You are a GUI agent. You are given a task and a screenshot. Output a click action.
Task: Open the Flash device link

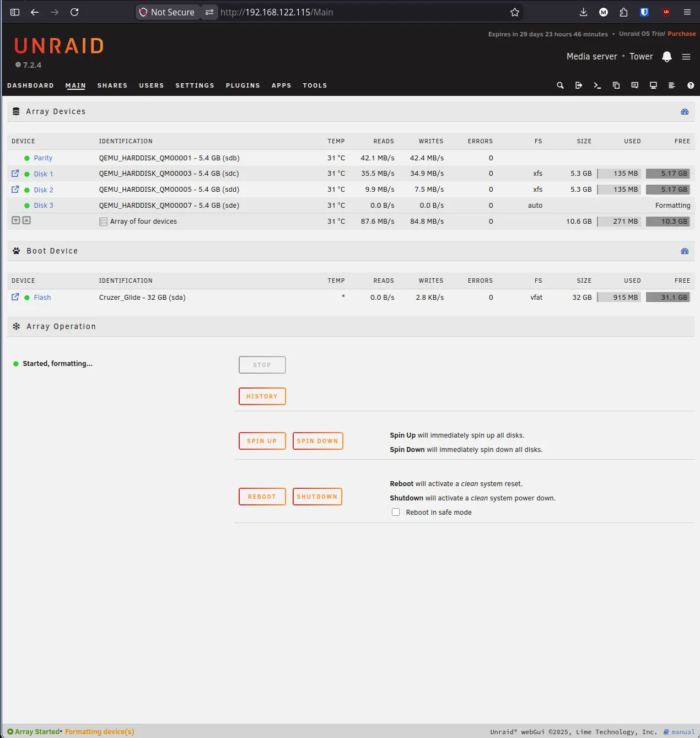[42, 298]
